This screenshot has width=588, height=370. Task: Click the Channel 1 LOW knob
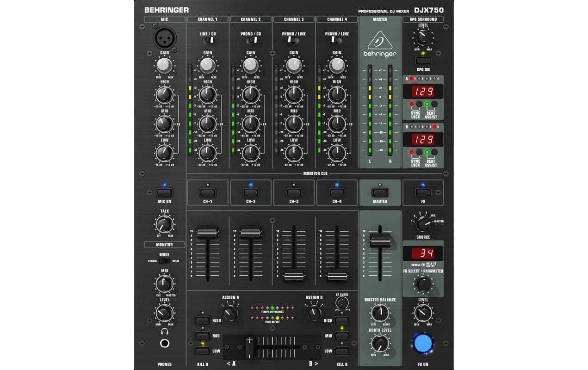tap(207, 152)
